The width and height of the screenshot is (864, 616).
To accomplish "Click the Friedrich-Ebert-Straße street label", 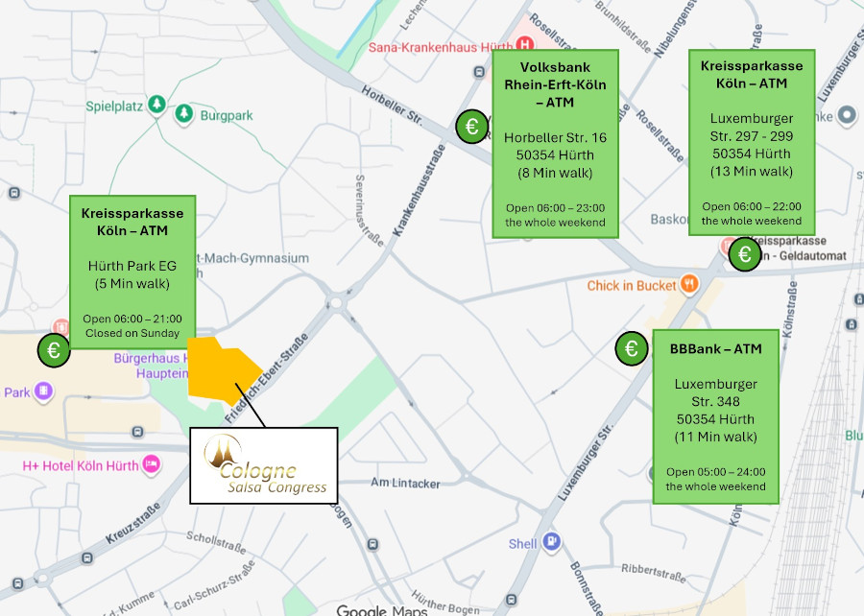I will pos(267,378).
